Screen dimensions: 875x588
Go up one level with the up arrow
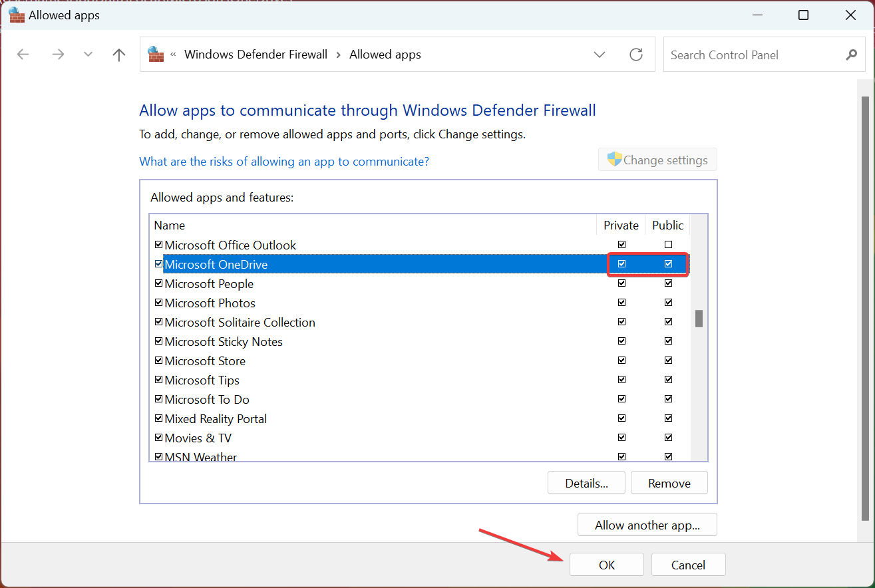coord(119,55)
